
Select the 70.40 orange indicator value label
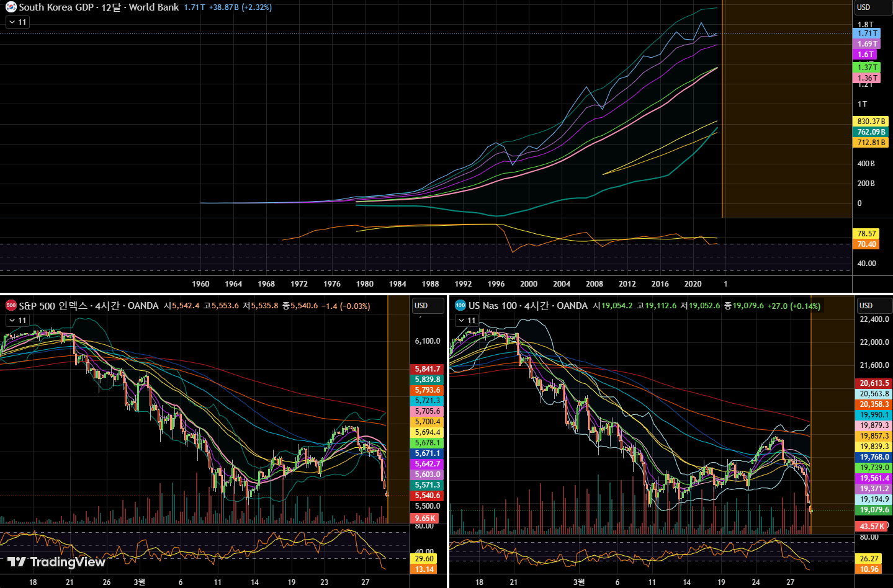click(866, 244)
